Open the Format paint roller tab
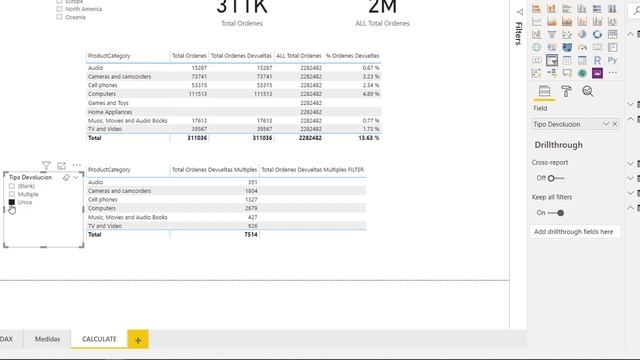The width and height of the screenshot is (640, 360). pyautogui.click(x=566, y=91)
